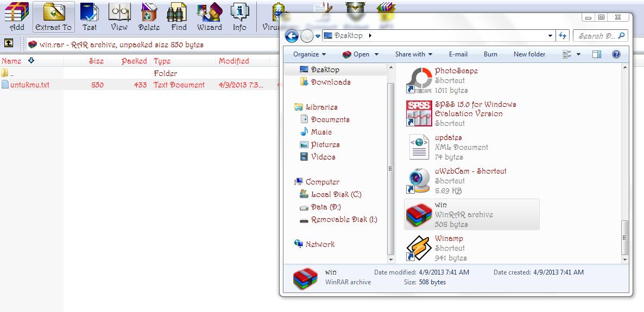Click the Info toolbar icon

tap(239, 17)
